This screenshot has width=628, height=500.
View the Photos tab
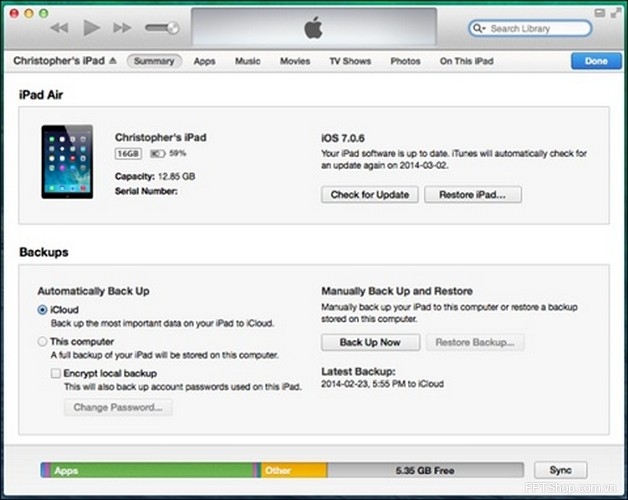tap(405, 61)
